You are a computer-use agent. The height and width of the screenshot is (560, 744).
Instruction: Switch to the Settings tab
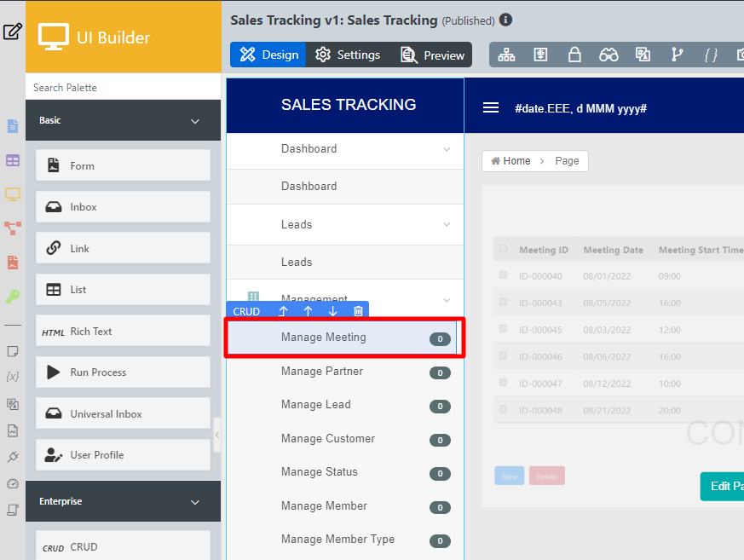(348, 55)
